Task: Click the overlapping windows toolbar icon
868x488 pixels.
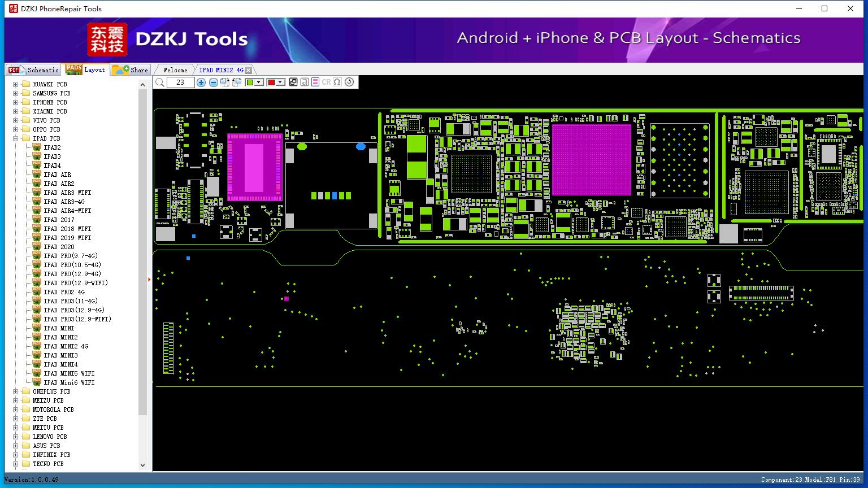Action: 293,82
